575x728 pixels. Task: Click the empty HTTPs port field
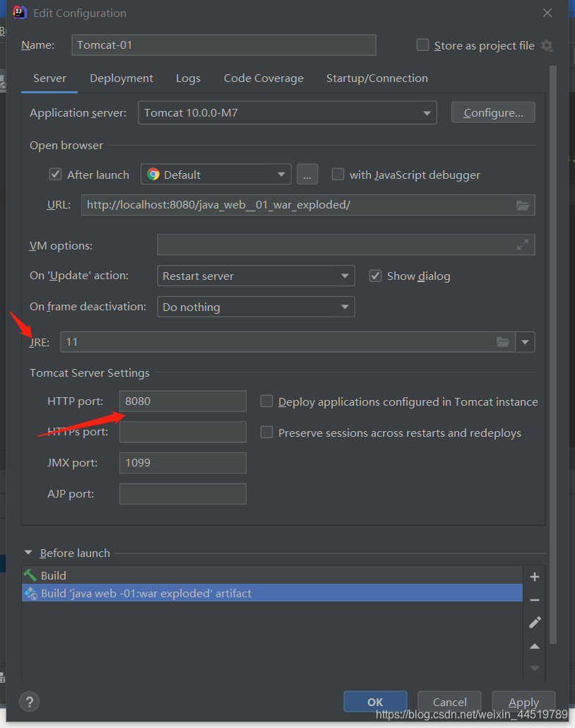tap(183, 432)
